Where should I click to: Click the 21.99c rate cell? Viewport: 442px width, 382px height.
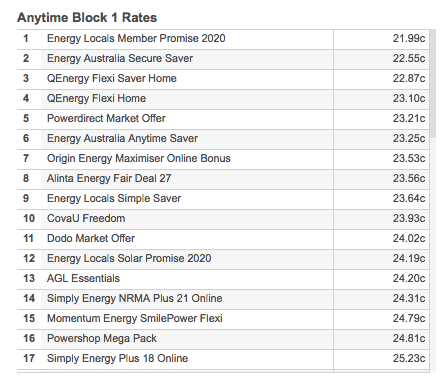[381, 39]
